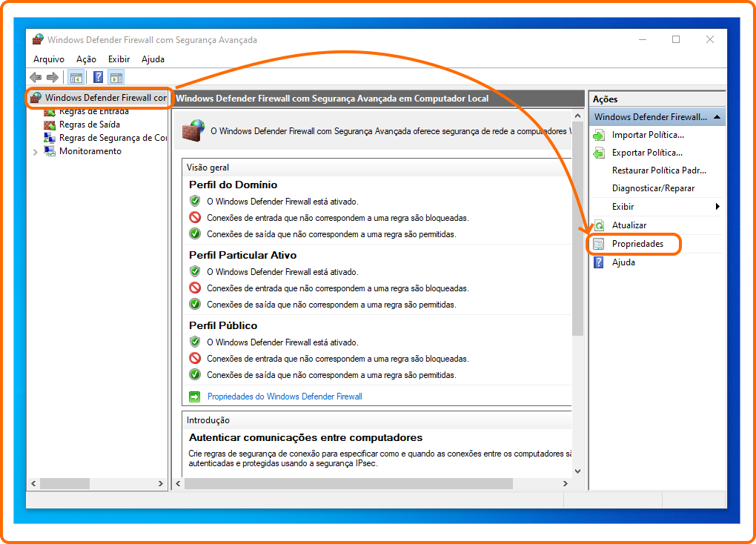756x544 pixels.
Task: Close the firewall window
Action: pyautogui.click(x=710, y=39)
